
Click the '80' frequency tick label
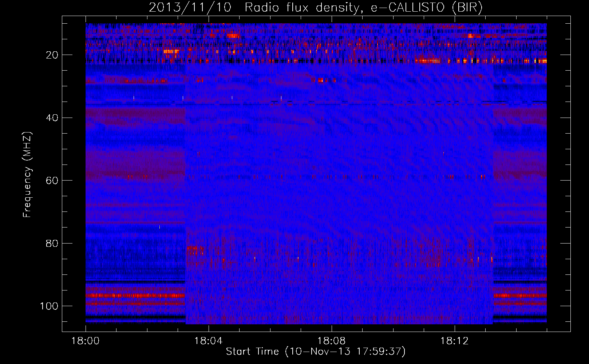(x=52, y=243)
